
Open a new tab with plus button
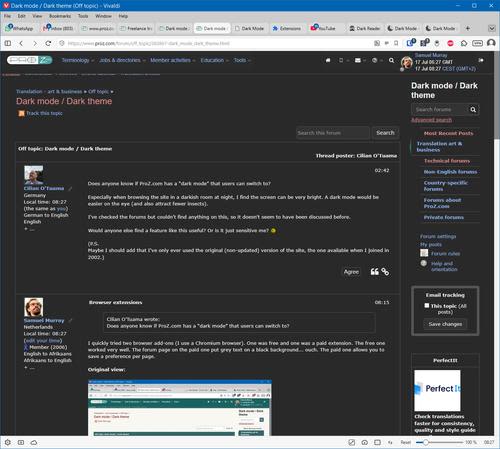coord(468,28)
